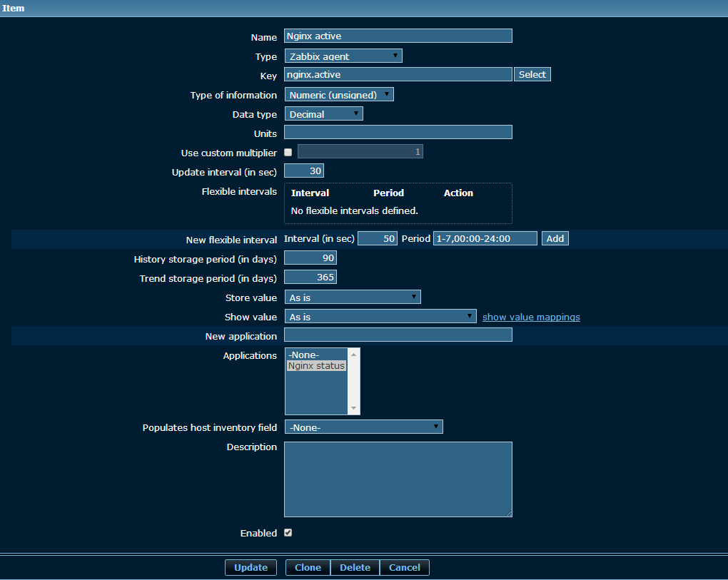728x580 pixels.
Task: Enable the Use custom multiplier checkbox
Action: click(288, 152)
